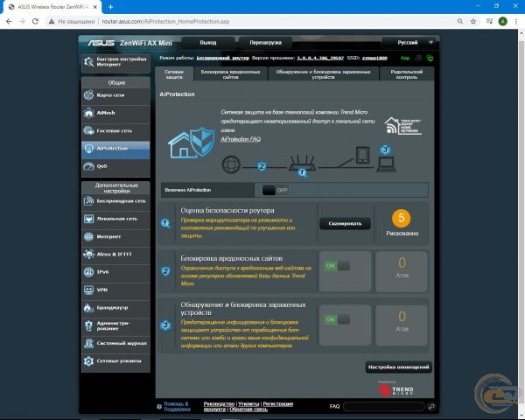Click the Беспроводной роутер operation mode link

(222, 58)
